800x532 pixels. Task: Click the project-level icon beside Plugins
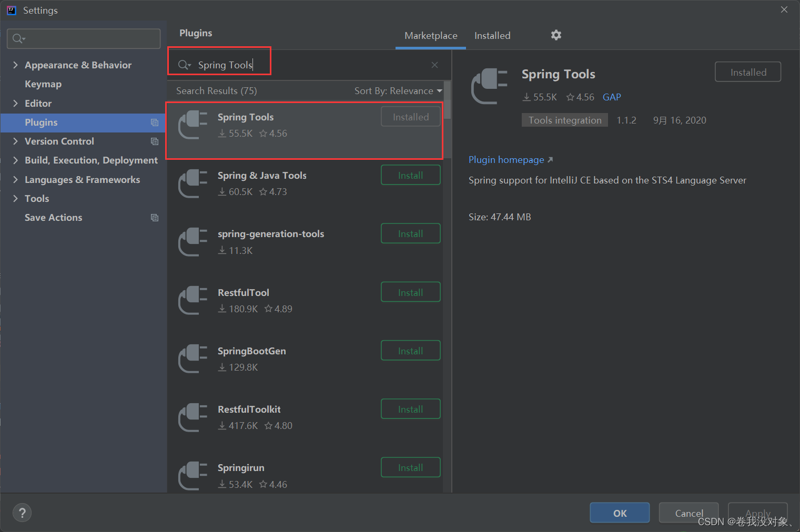pos(155,122)
